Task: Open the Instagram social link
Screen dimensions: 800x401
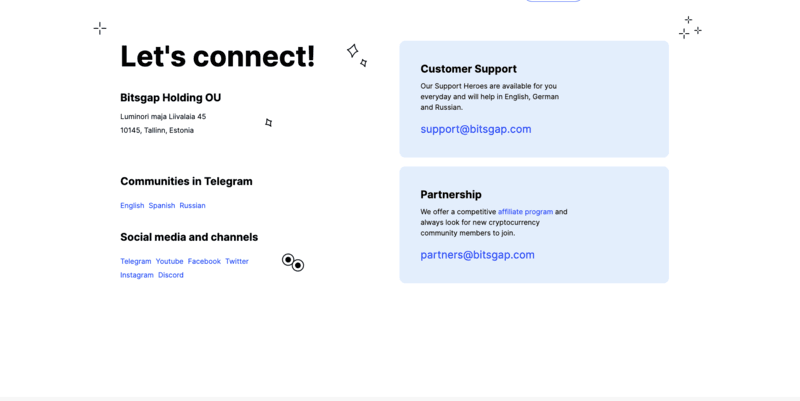Action: pyautogui.click(x=137, y=275)
